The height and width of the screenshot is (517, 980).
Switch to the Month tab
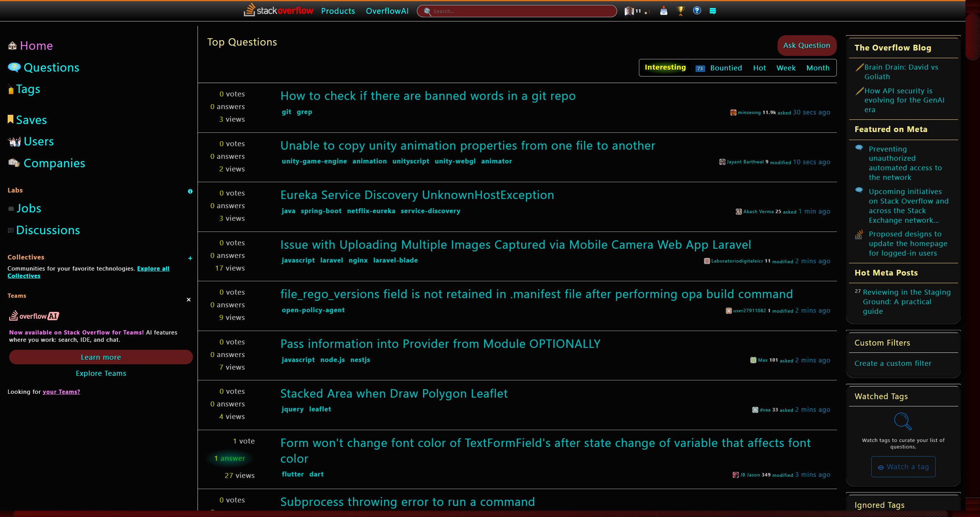818,68
